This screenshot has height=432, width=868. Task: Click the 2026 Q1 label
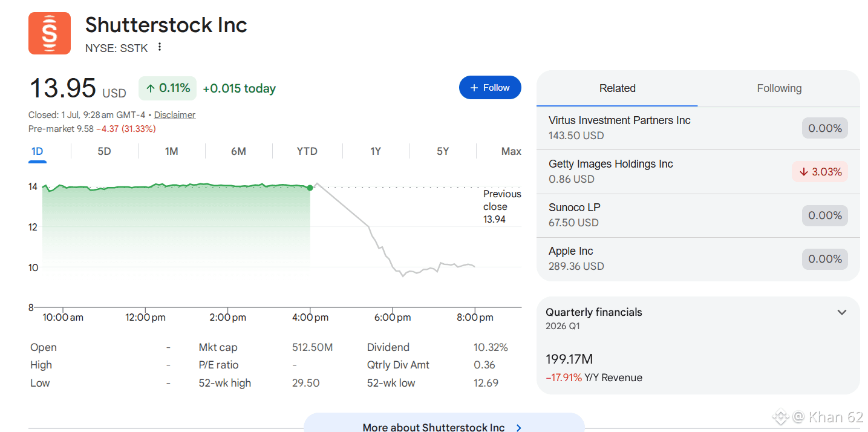[x=564, y=326]
